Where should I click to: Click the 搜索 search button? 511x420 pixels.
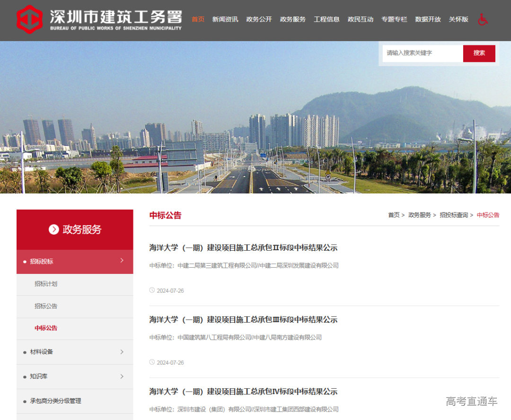[479, 53]
